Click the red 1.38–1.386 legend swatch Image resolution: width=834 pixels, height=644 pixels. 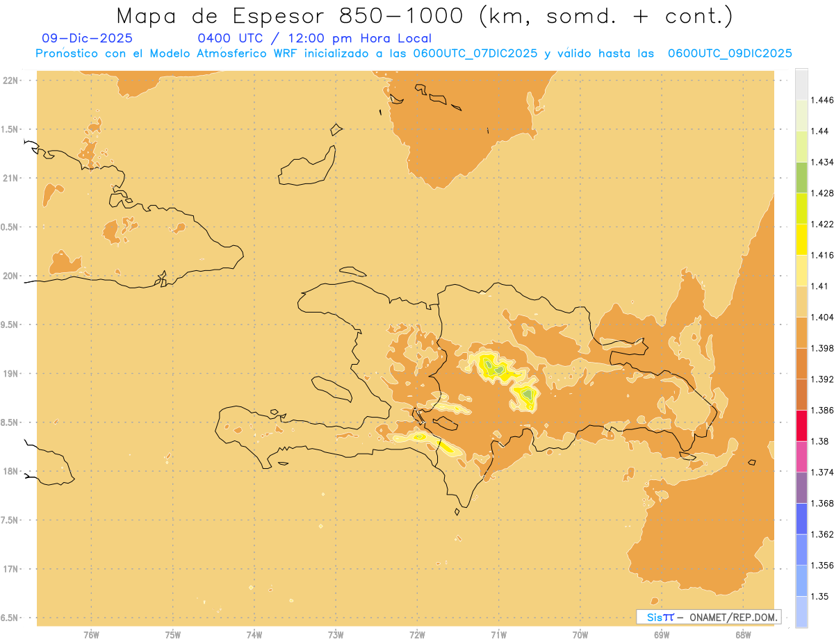[x=801, y=425]
